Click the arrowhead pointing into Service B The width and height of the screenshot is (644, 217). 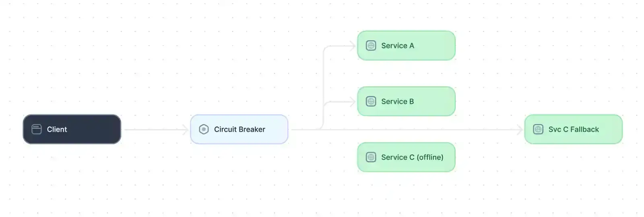pos(353,102)
